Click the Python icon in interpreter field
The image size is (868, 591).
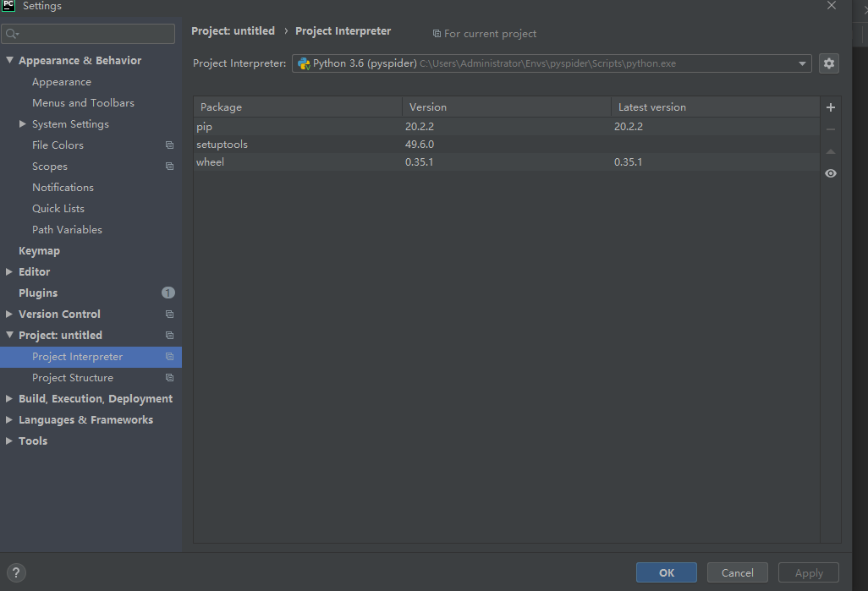304,63
